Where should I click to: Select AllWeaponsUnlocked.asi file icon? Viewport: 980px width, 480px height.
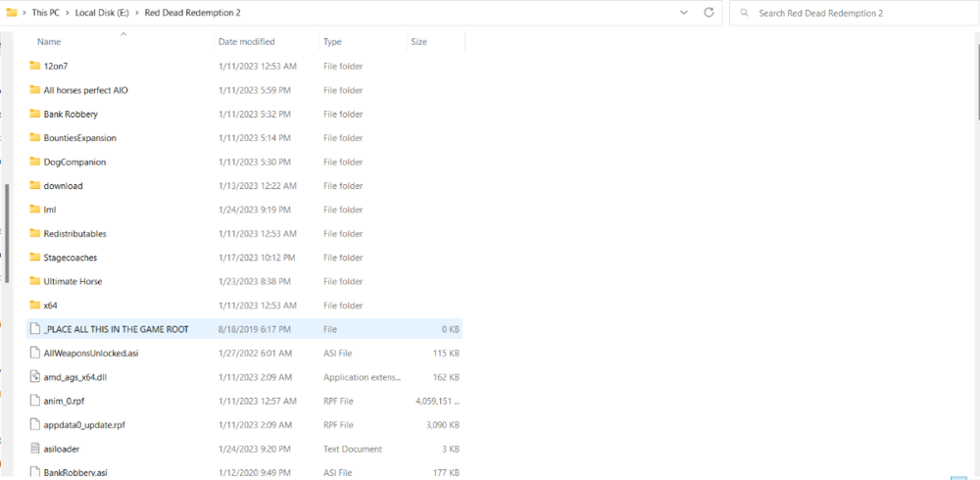pos(35,353)
